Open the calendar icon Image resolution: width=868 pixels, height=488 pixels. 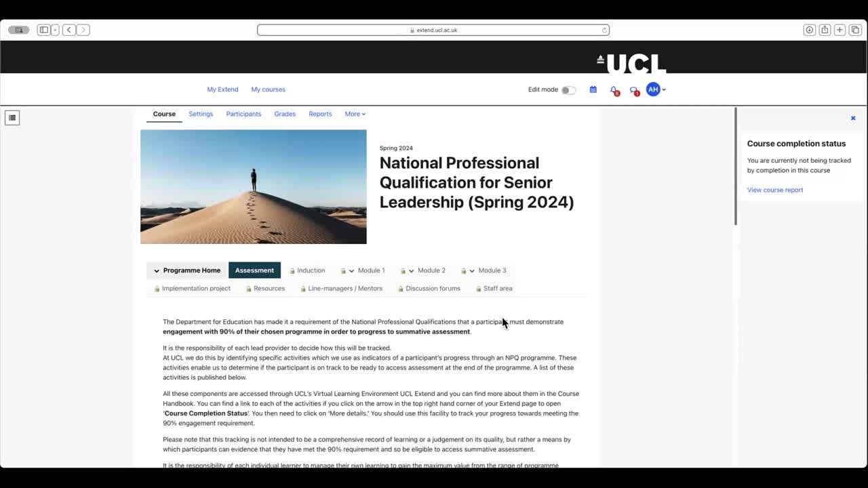click(593, 89)
